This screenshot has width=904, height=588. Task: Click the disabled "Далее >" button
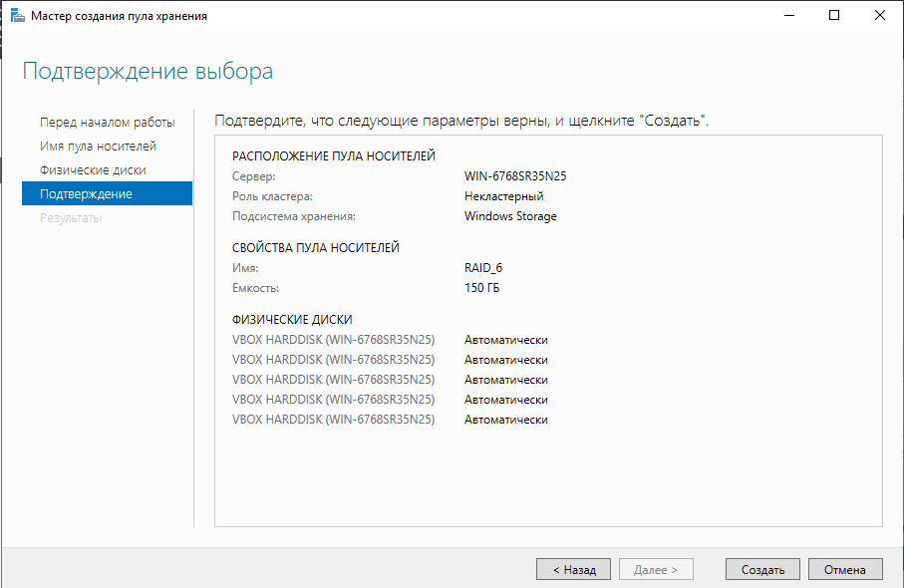pos(655,570)
